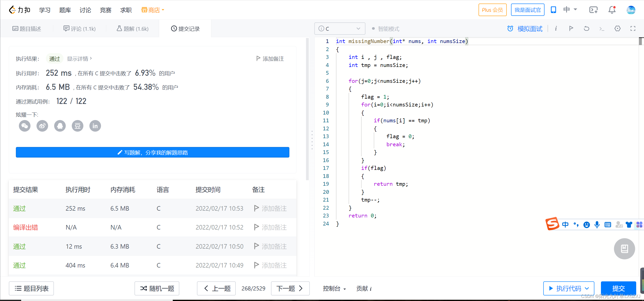Toggle mobile view icon in top bar

pos(554,10)
